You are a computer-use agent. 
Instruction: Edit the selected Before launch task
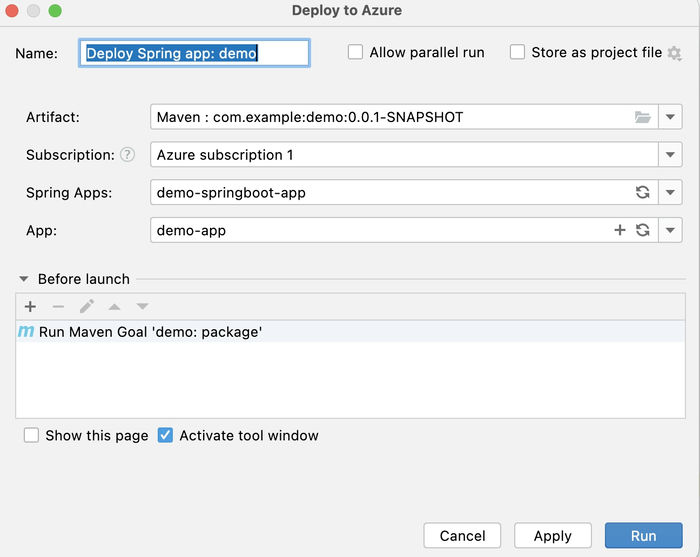coord(87,307)
